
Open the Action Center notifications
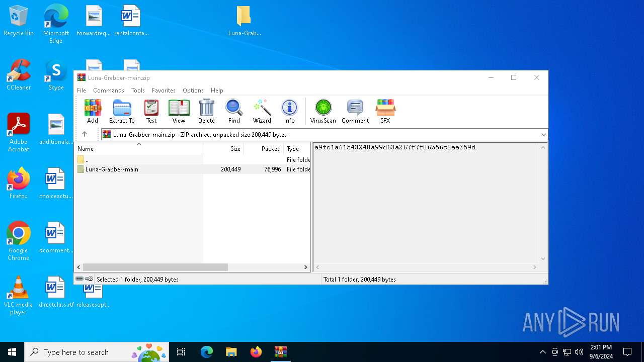click(627, 352)
